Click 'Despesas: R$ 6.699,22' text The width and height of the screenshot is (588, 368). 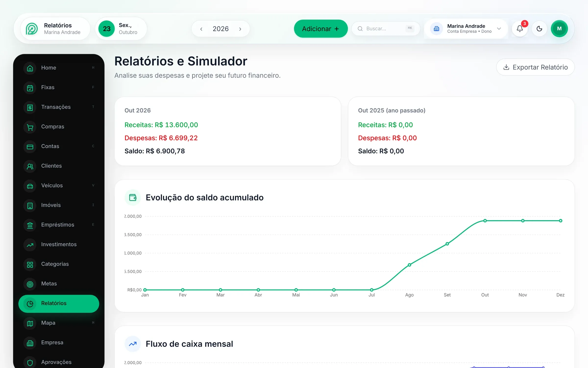(161, 138)
